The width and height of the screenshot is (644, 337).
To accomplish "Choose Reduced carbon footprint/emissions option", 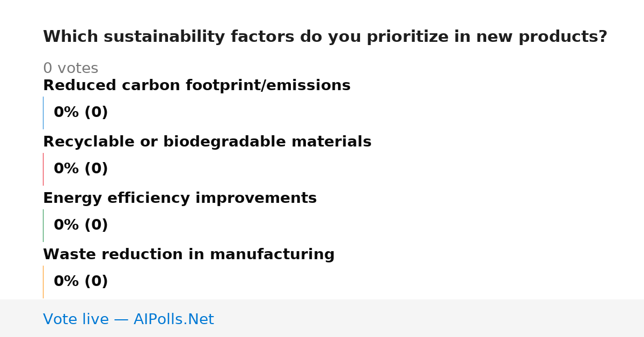I will (196, 85).
